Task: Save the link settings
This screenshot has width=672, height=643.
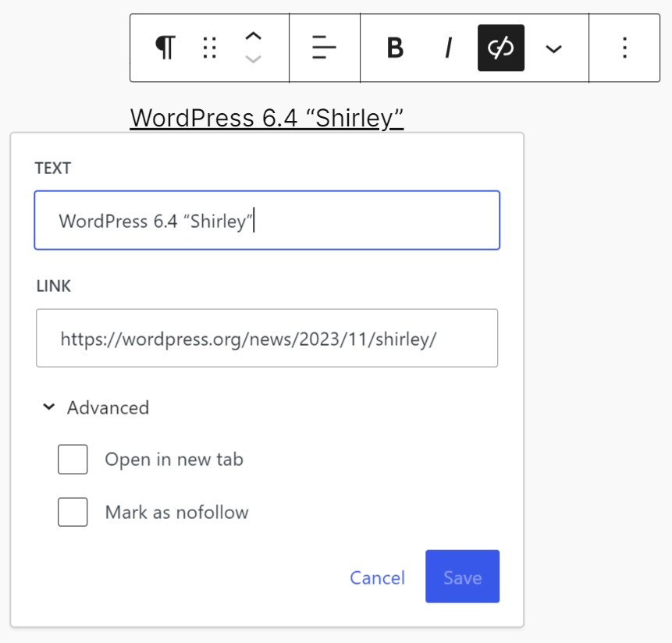Action: pyautogui.click(x=462, y=577)
